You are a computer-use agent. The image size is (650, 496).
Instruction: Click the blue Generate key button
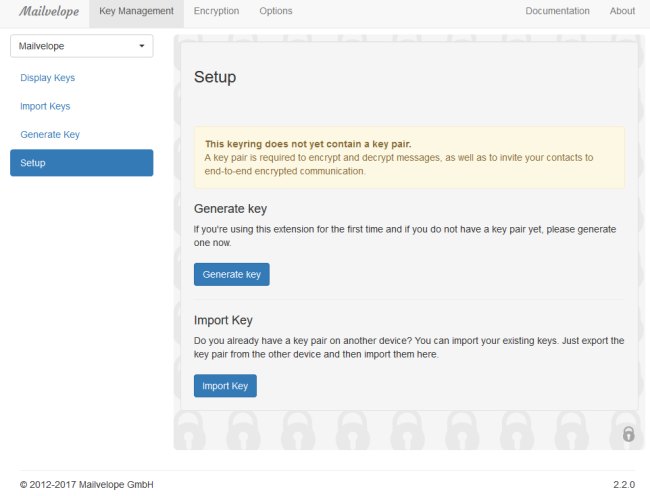point(232,274)
